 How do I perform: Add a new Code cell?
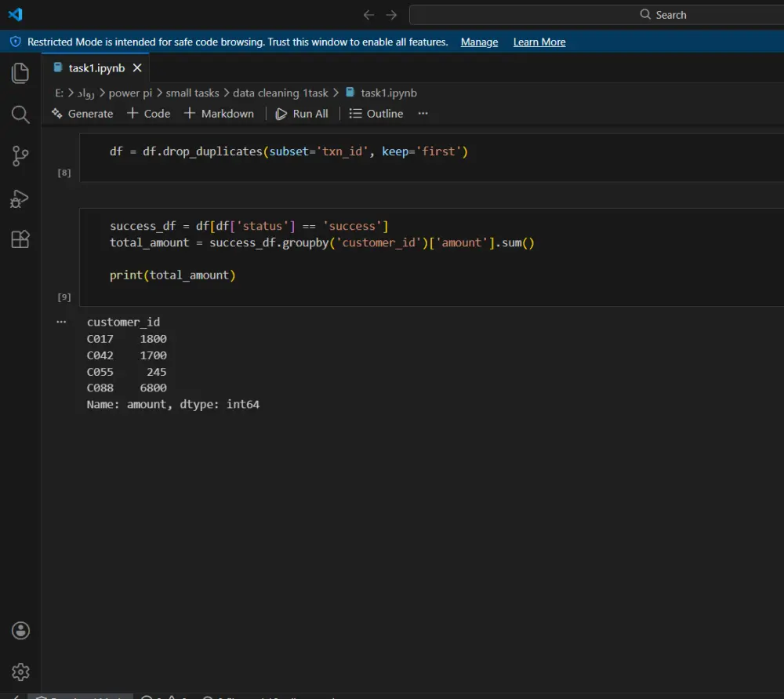[149, 113]
